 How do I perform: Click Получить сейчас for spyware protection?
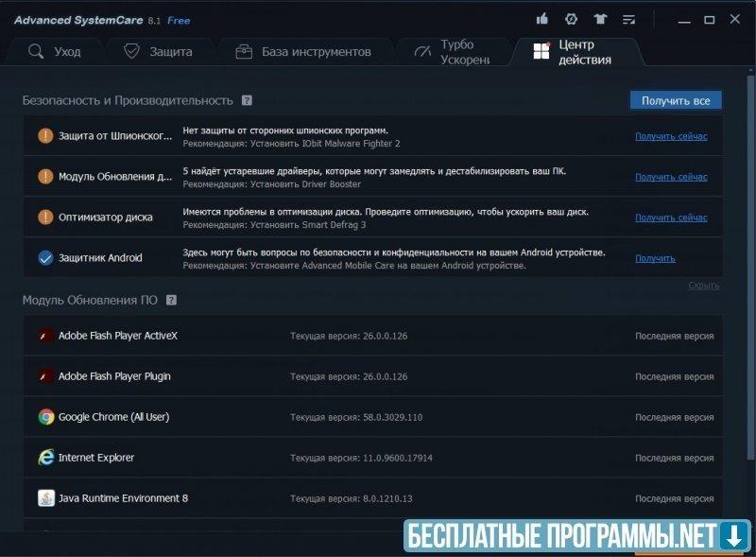tap(671, 136)
